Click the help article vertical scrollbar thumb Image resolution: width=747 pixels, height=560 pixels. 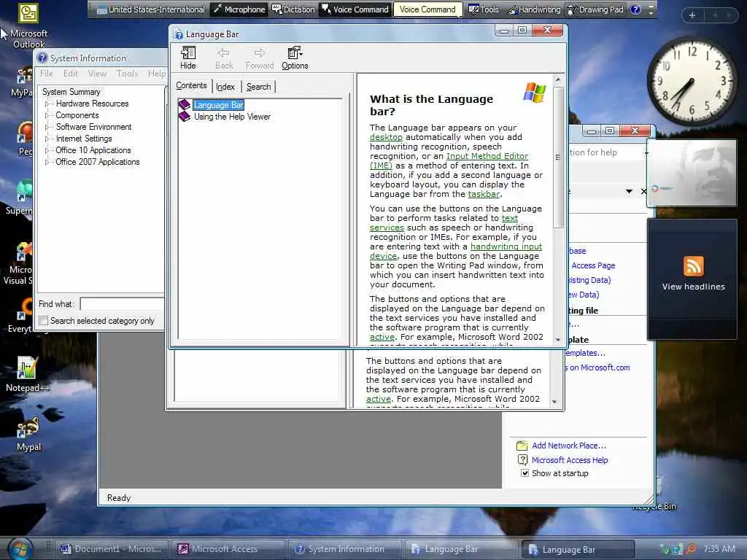click(558, 157)
